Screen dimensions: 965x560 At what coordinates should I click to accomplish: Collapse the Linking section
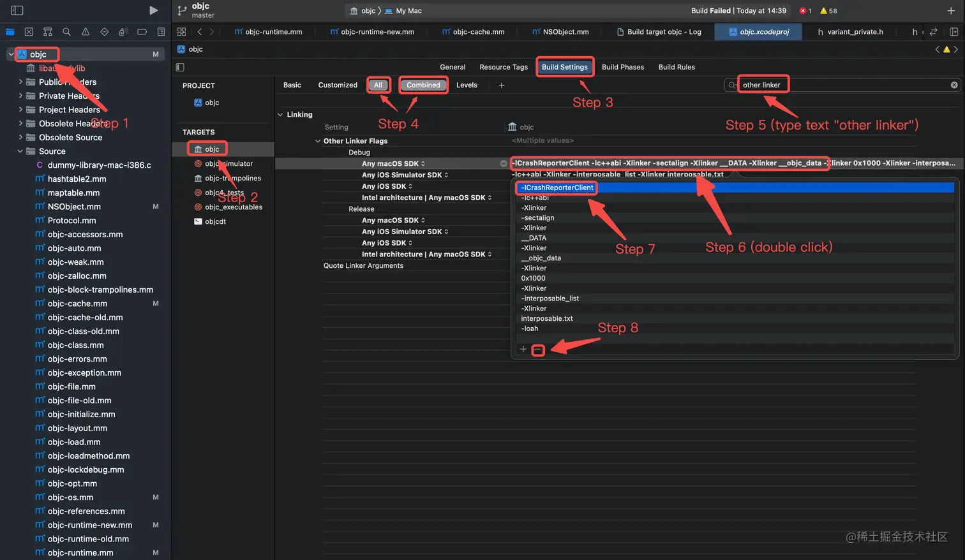[x=280, y=115]
